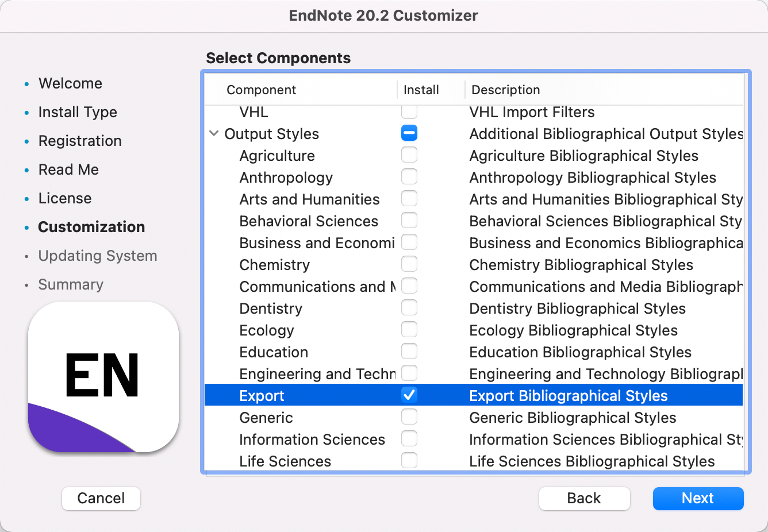Click the Install Type step label
The image size is (768, 532).
click(78, 112)
